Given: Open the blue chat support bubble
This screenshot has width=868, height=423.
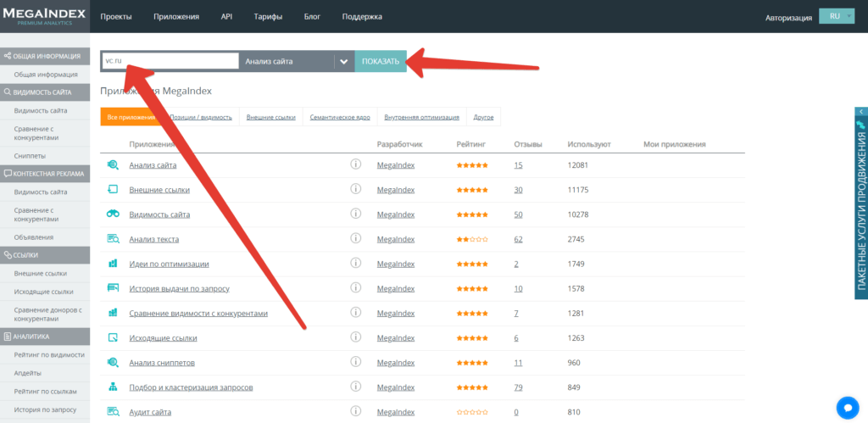Looking at the screenshot, I should [848, 408].
